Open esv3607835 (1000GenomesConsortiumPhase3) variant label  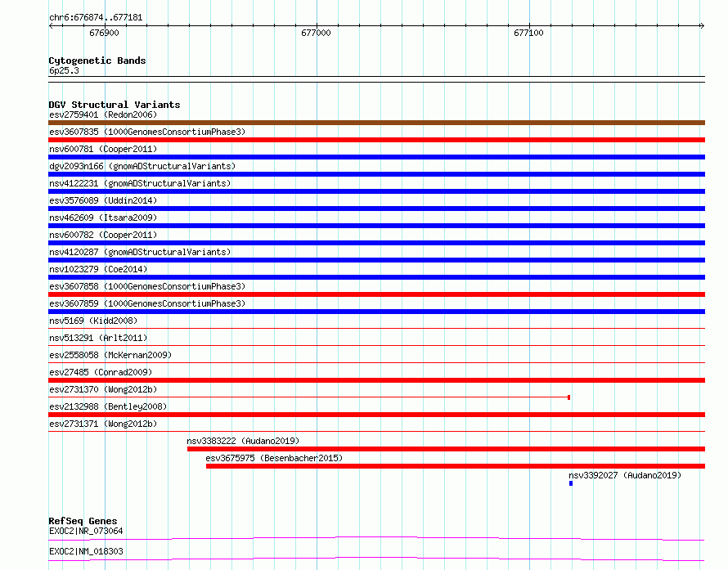coord(147,132)
